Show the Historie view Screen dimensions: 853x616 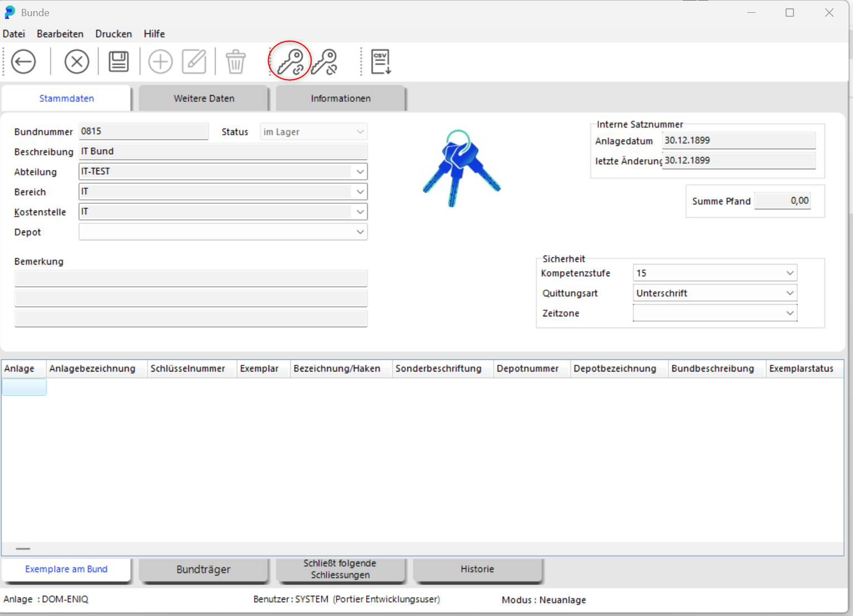(477, 569)
